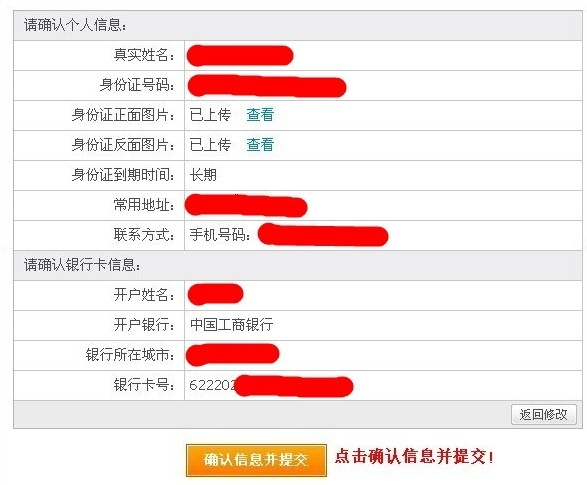Click the 身份证到期时间 row label

(x=123, y=175)
